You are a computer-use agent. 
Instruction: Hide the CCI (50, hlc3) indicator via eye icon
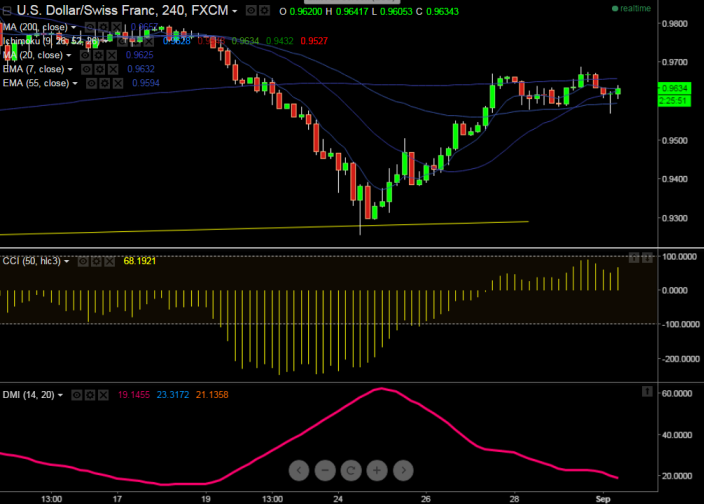pyautogui.click(x=83, y=261)
